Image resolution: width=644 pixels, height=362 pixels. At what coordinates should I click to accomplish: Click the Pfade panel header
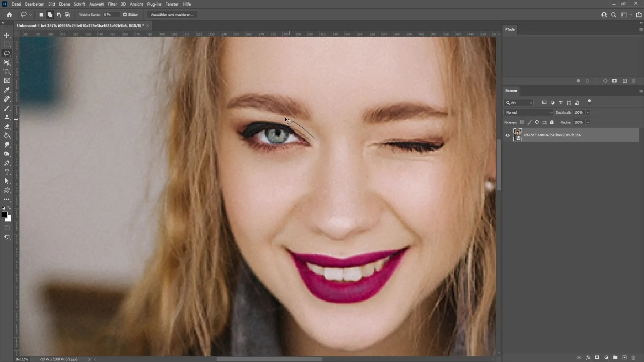coord(511,29)
